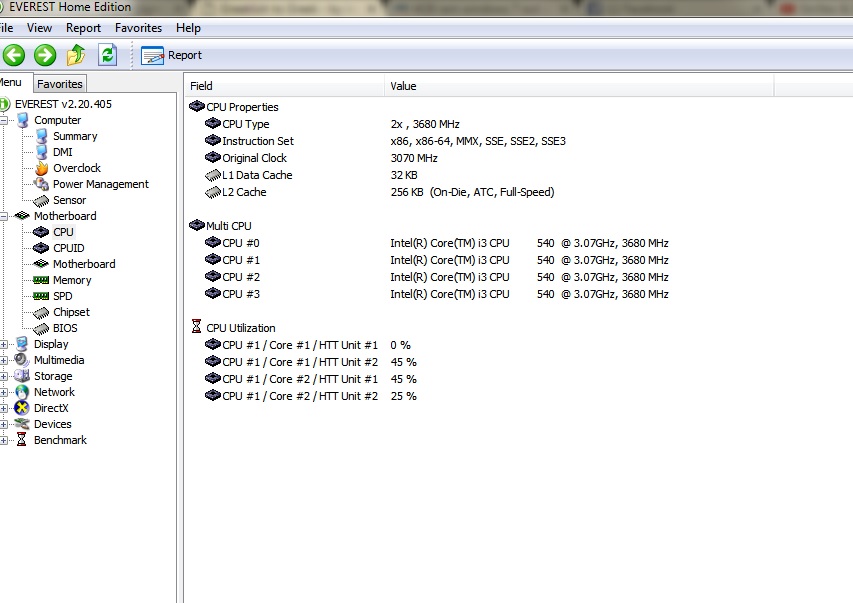Click the Devices icon in tree
Screen dimensions: 853x603
click(22, 423)
